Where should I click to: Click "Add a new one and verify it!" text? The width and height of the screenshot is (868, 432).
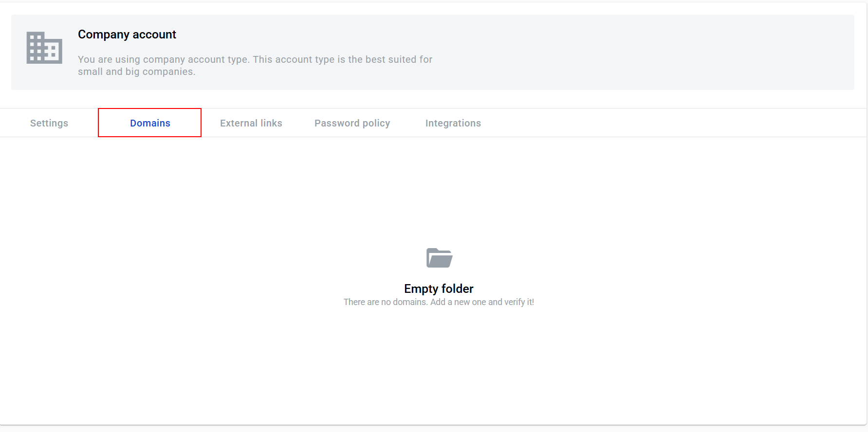tap(482, 302)
